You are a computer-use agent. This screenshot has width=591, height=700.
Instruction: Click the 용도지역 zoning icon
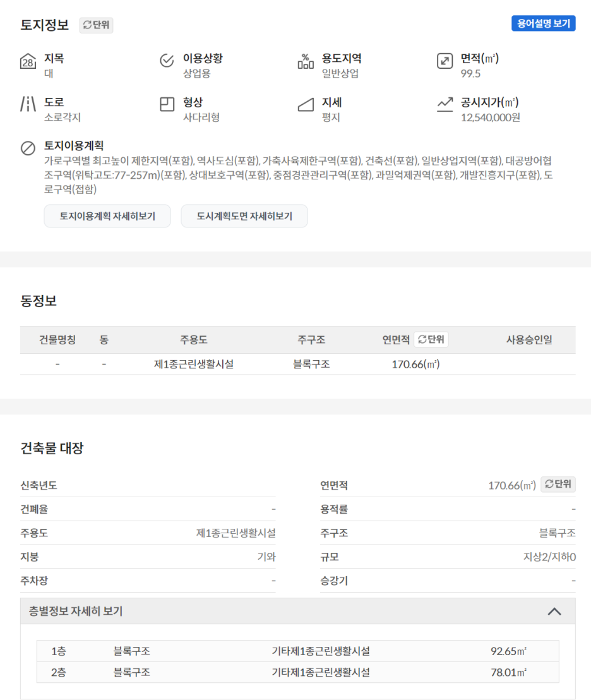(x=306, y=61)
